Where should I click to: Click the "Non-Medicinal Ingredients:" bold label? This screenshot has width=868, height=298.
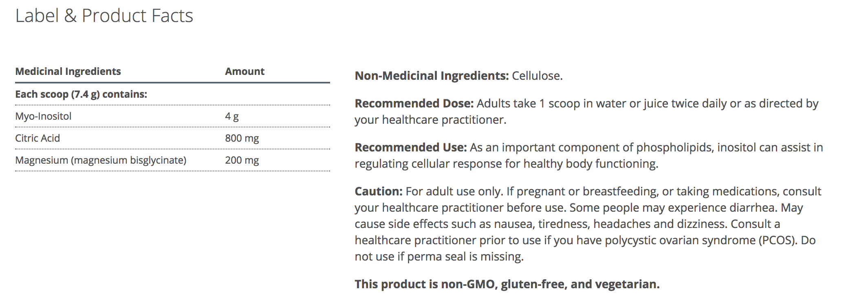pyautogui.click(x=432, y=76)
